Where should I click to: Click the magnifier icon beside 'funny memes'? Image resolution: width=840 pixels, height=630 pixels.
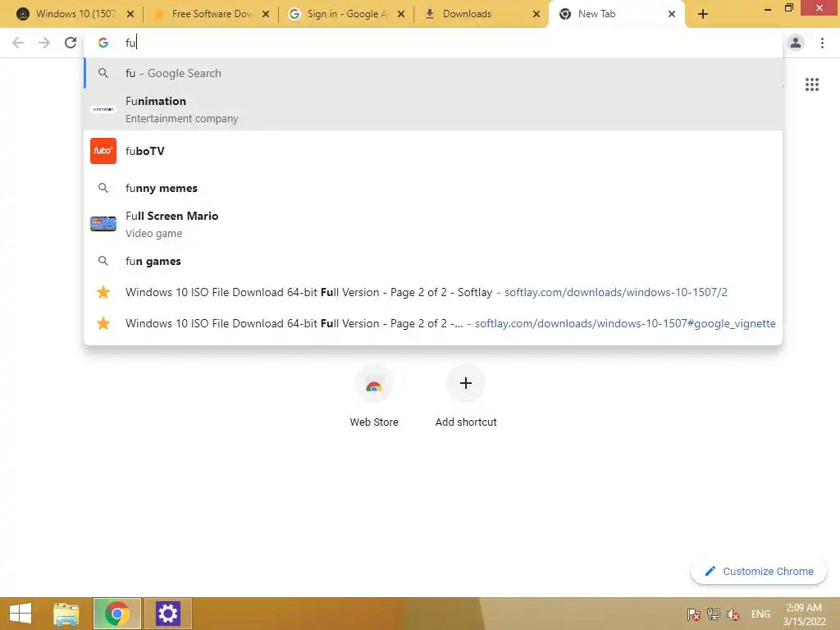pos(103,188)
